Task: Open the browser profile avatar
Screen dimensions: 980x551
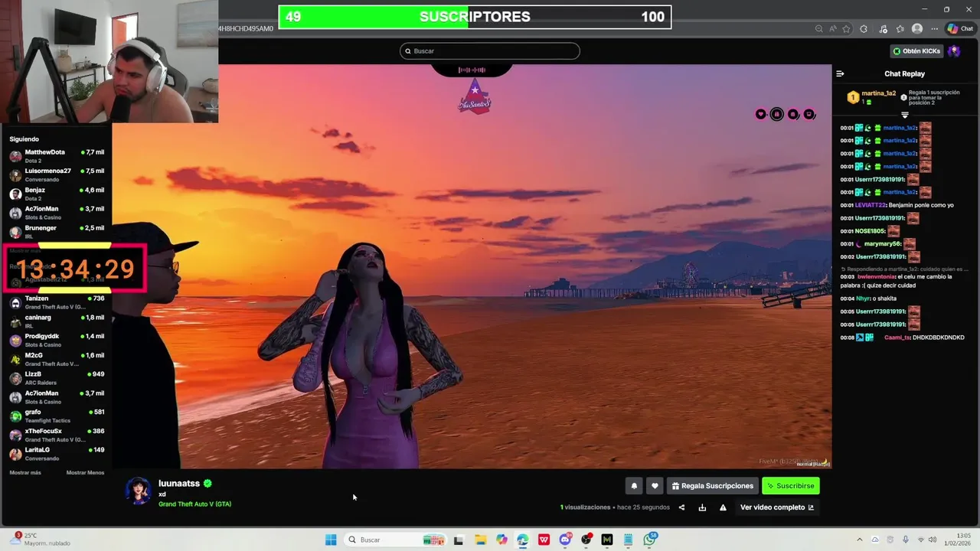Action: [x=917, y=29]
